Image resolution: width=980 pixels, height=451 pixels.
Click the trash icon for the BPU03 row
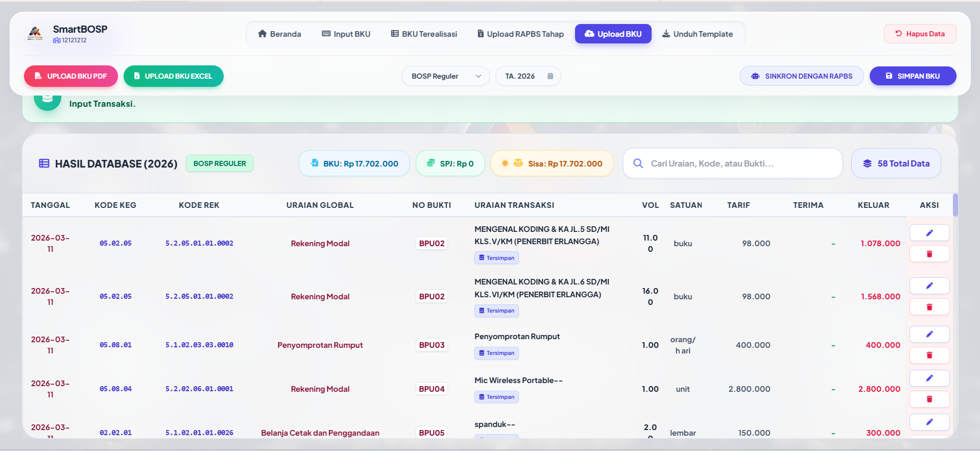[x=929, y=355]
